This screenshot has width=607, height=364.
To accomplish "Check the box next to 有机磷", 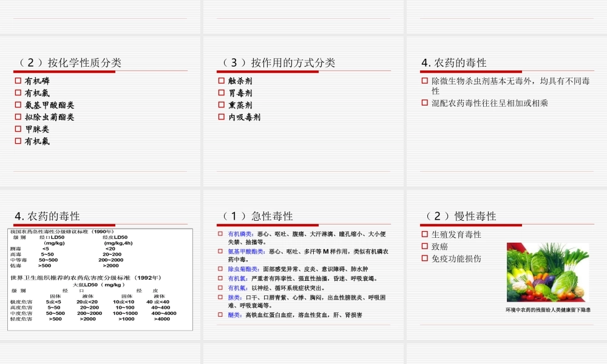I will pyautogui.click(x=17, y=80).
